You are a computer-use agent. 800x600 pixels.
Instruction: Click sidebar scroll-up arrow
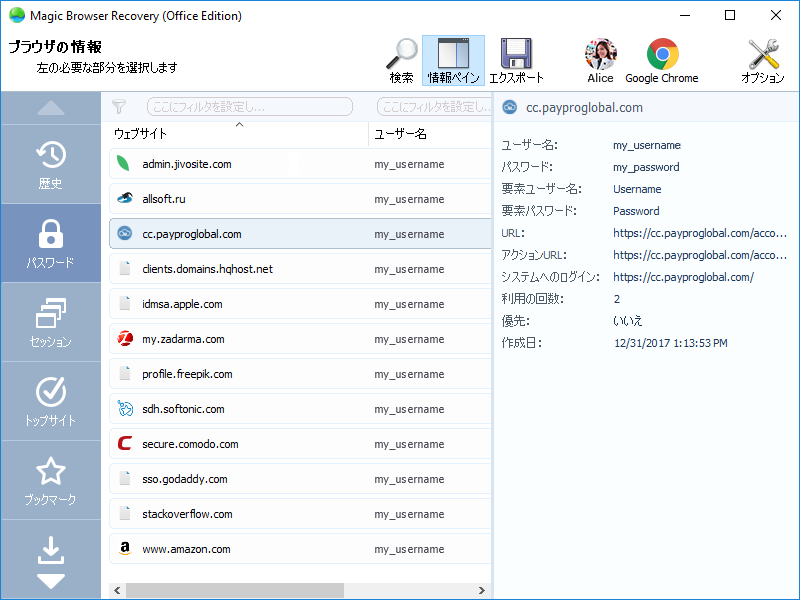pyautogui.click(x=51, y=108)
